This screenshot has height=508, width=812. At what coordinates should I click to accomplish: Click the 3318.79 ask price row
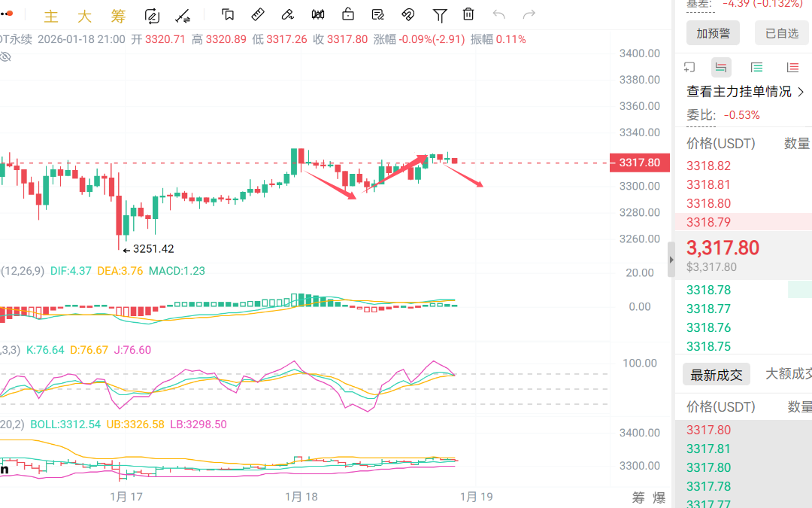708,222
